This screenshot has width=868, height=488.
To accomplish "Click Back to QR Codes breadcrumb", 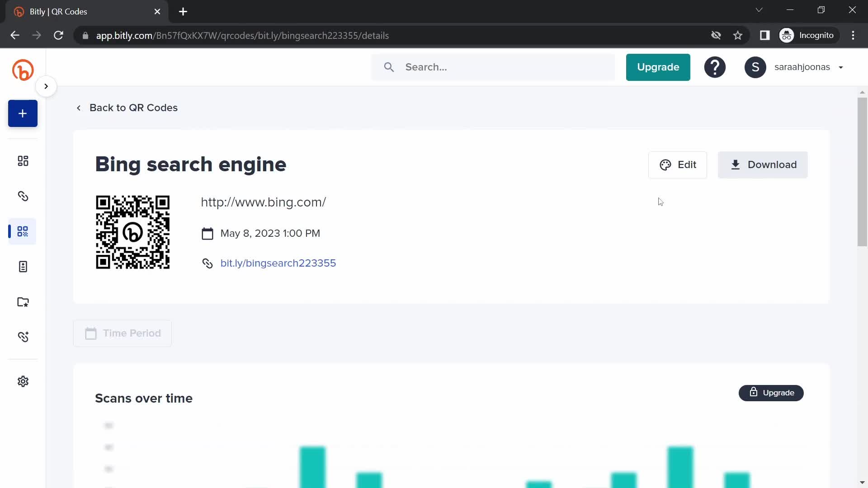I will 127,108.
